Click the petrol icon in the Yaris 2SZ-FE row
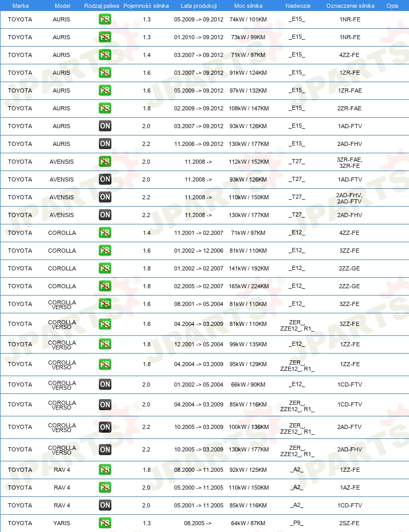 [105, 523]
